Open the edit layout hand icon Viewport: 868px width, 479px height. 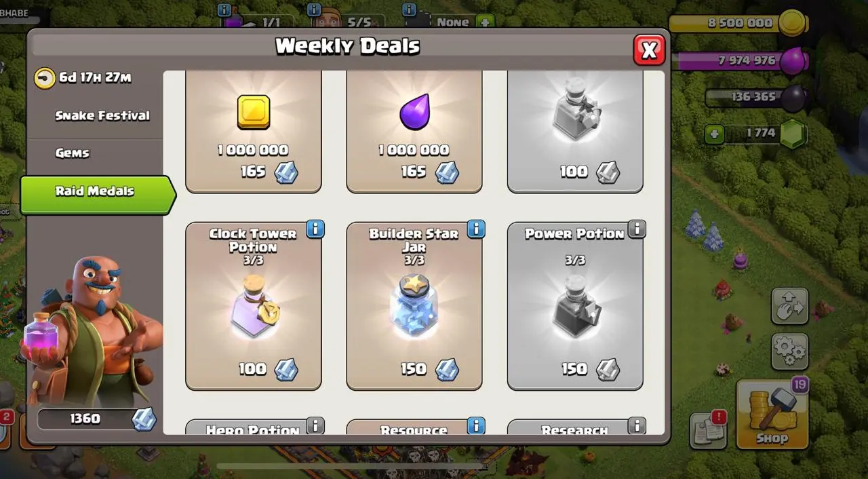coord(790,306)
